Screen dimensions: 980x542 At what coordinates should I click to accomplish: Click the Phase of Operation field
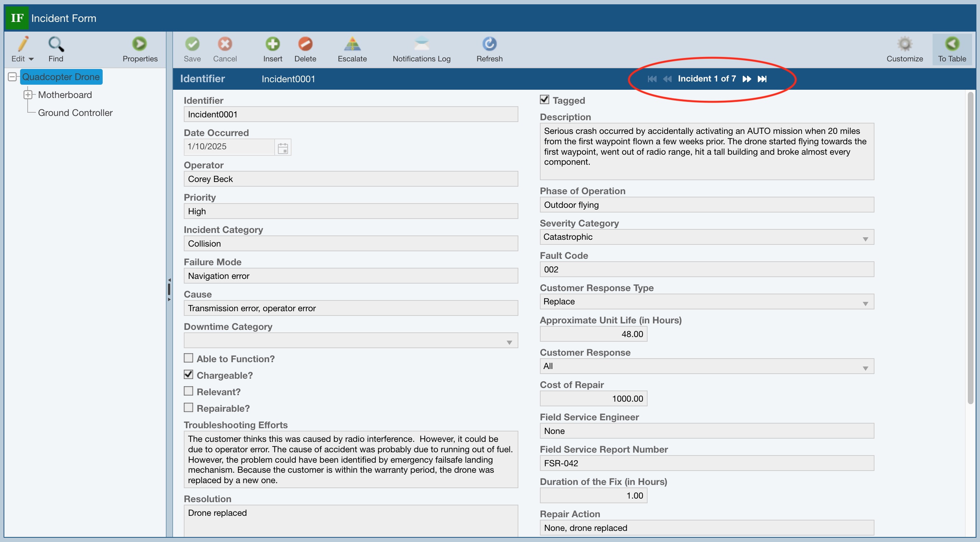click(x=706, y=205)
